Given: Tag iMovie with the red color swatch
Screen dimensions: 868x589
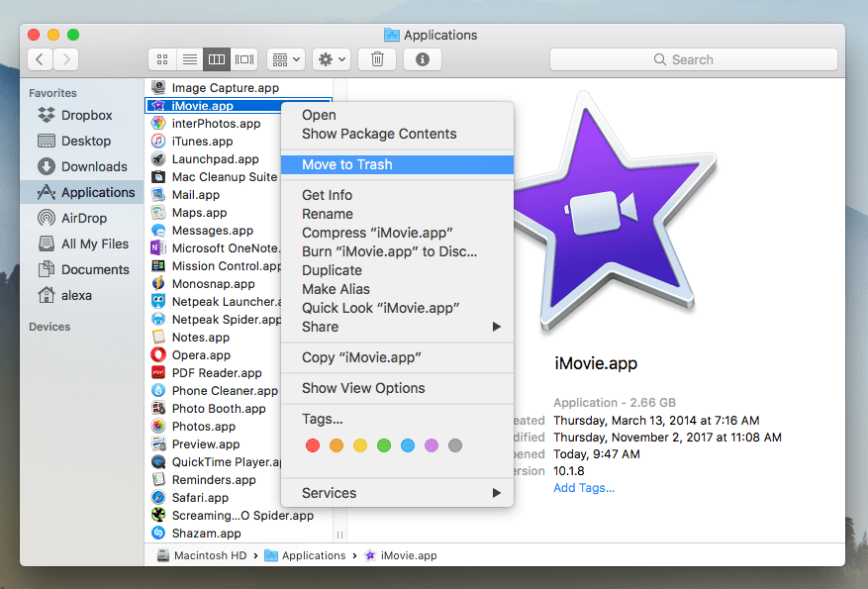Looking at the screenshot, I should tap(313, 445).
